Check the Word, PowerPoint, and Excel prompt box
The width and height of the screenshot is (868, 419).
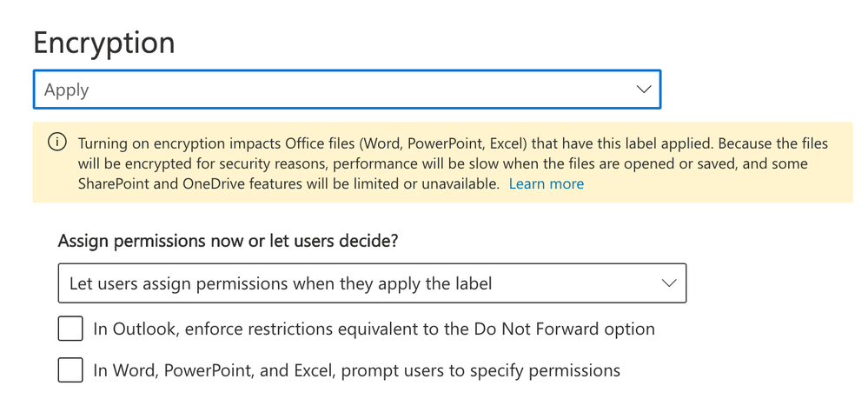(70, 370)
